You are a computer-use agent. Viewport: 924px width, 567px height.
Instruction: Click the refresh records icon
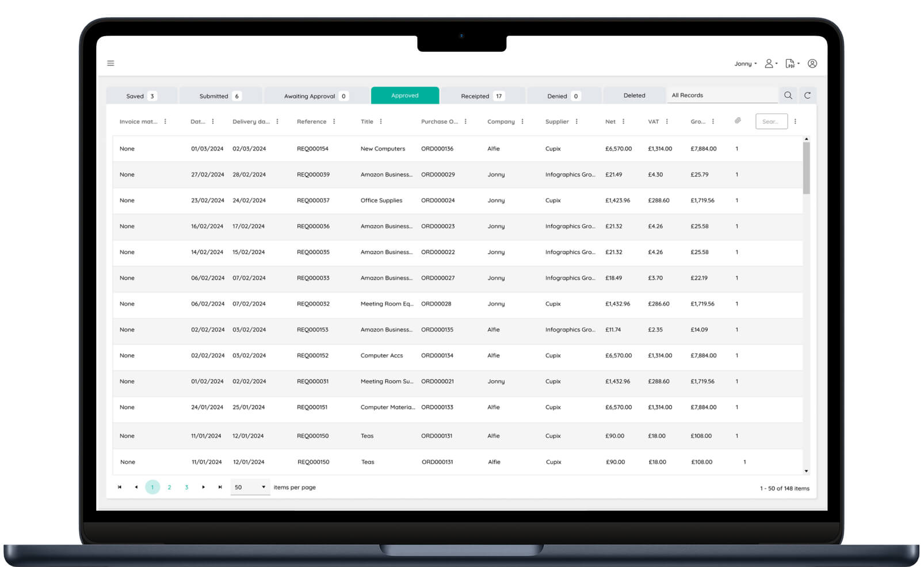click(807, 95)
